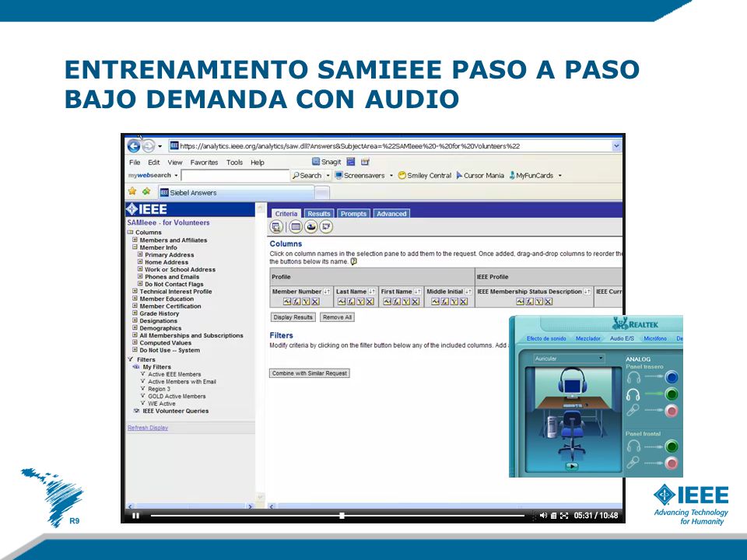This screenshot has width=747, height=560.
Task: Click the fx formula icon under Last Name
Action: click(351, 302)
